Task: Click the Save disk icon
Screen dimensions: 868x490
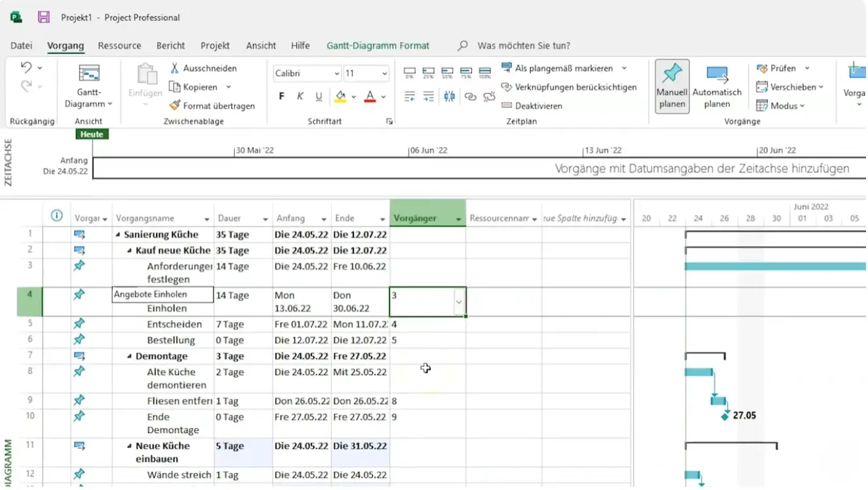Action: [x=43, y=18]
